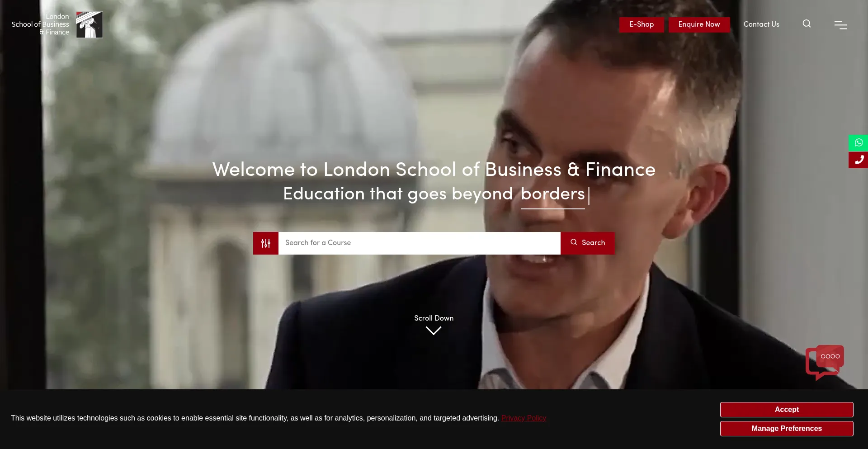
Task: Click the magnifier icon inside the Search button
Action: click(574, 242)
